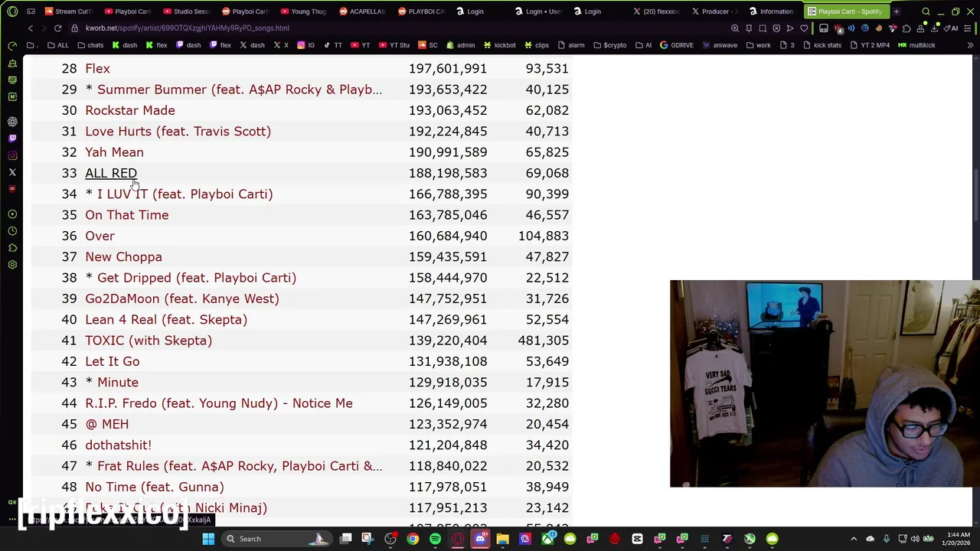This screenshot has width=980, height=551.
Task: Switch to the ACAPELLAS tab
Action: [363, 11]
